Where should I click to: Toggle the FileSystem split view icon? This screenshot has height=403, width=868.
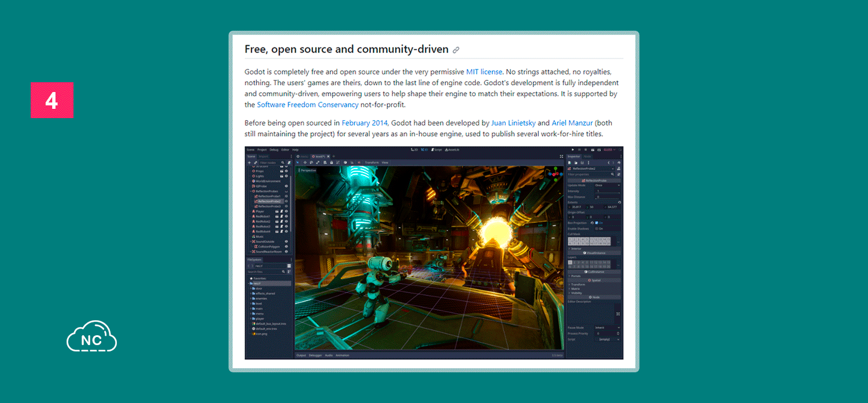click(x=289, y=266)
